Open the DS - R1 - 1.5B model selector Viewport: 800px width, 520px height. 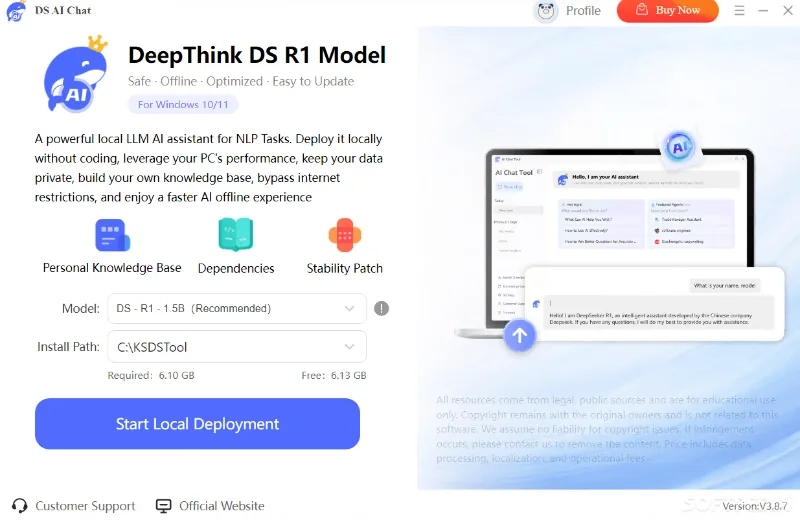[x=237, y=308]
